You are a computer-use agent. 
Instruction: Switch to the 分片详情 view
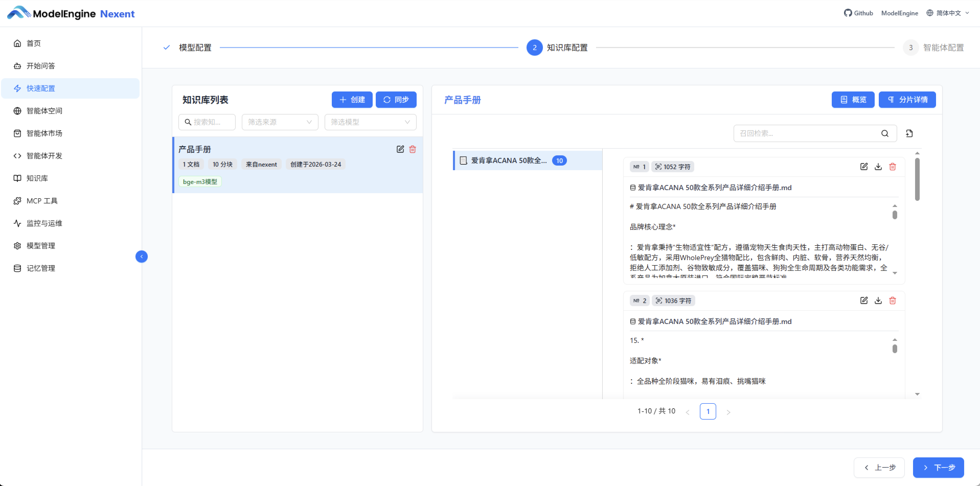(x=907, y=99)
